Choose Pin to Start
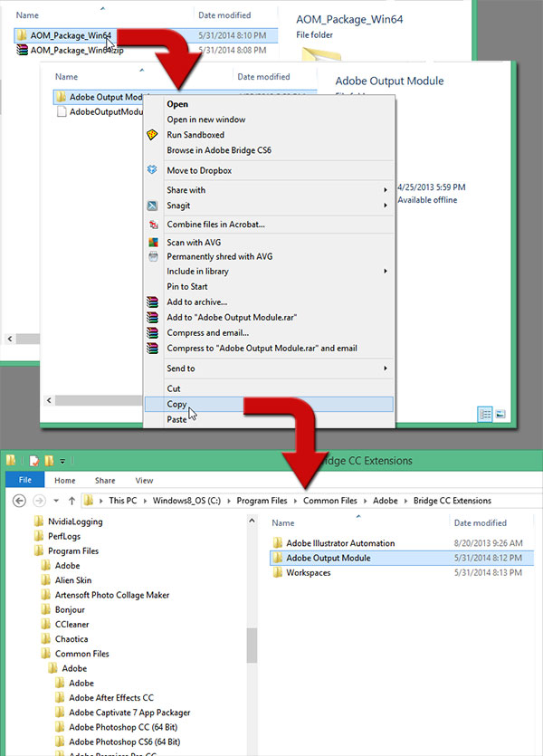This screenshot has height=756, width=543. [187, 286]
